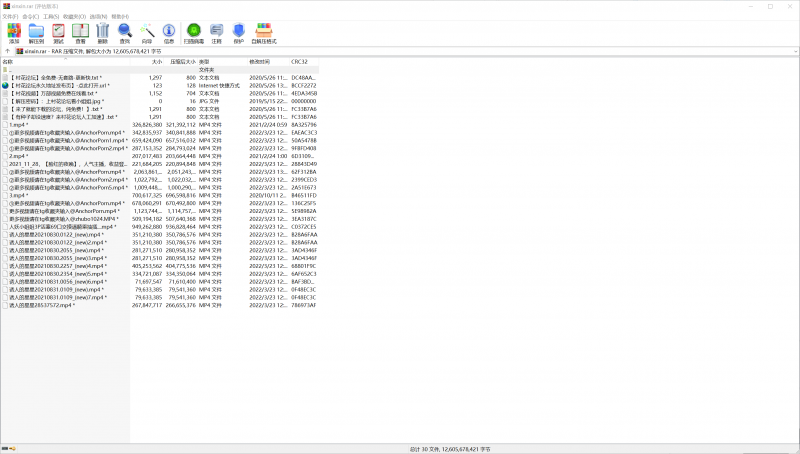Run the Test (测试) archive tool
Screen dimensions: 800x454
(x=58, y=32)
